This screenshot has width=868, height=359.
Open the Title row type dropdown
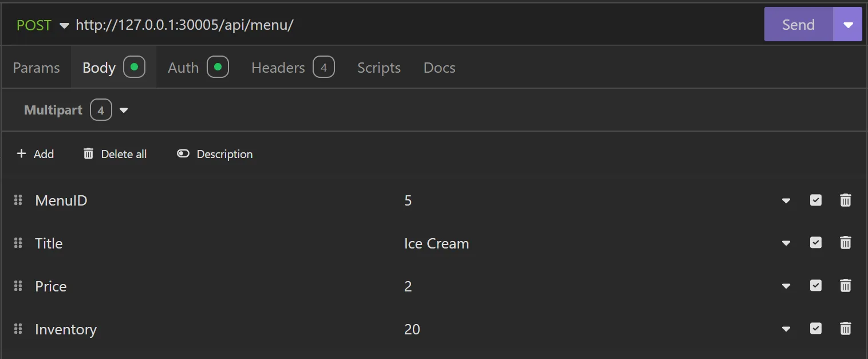coord(786,243)
